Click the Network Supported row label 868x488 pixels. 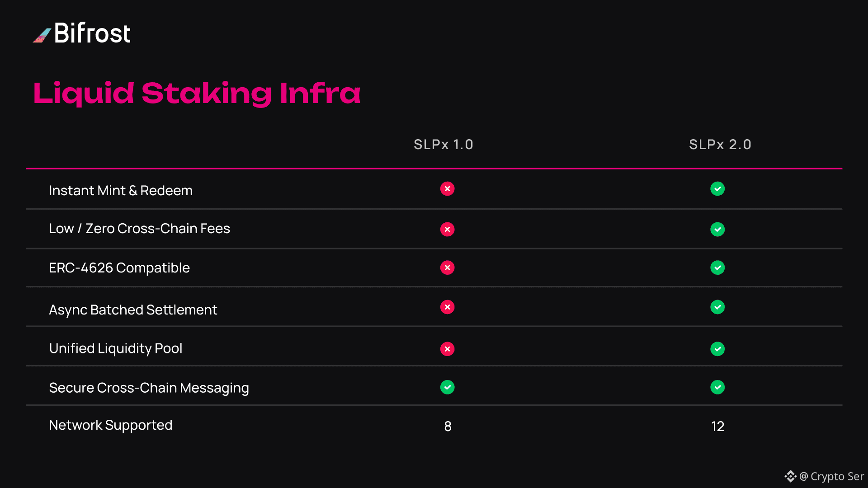click(110, 425)
